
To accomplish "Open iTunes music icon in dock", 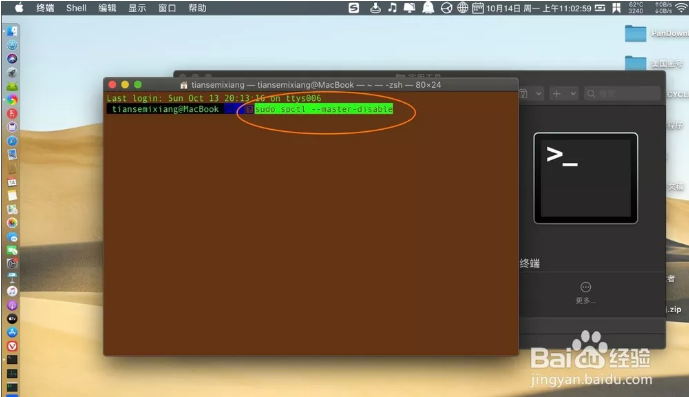I will tap(12, 291).
